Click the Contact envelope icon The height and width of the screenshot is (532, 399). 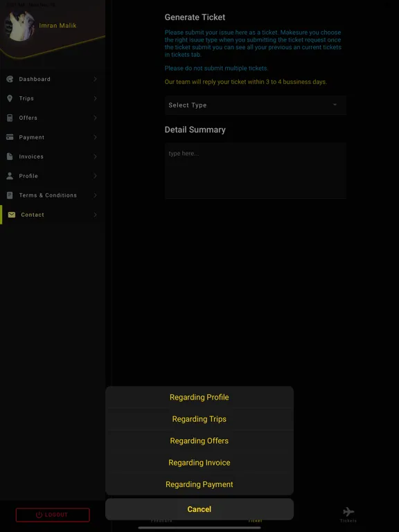click(12, 215)
